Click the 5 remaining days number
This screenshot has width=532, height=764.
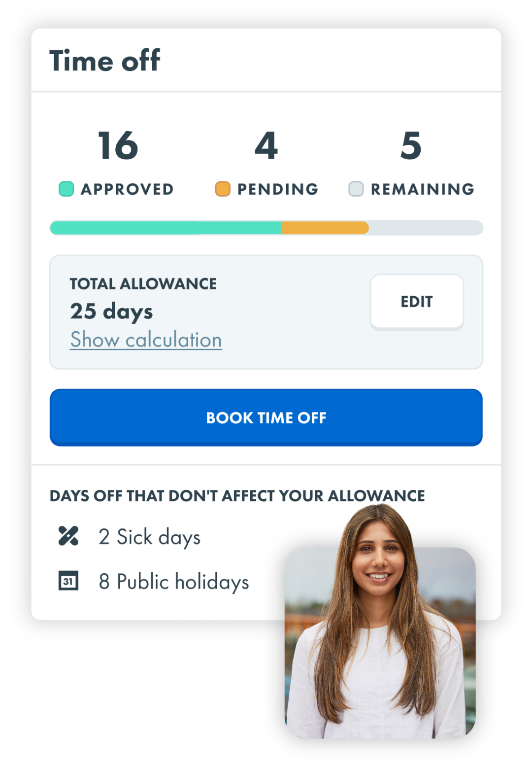[411, 146]
